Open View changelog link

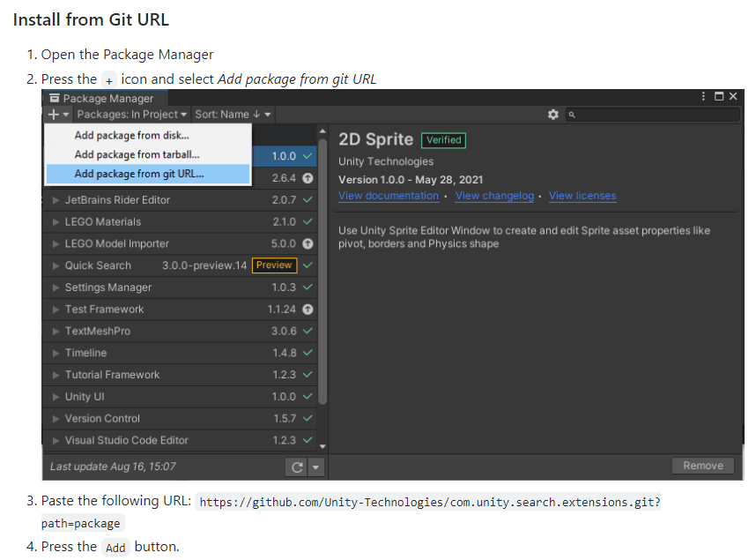pos(494,196)
